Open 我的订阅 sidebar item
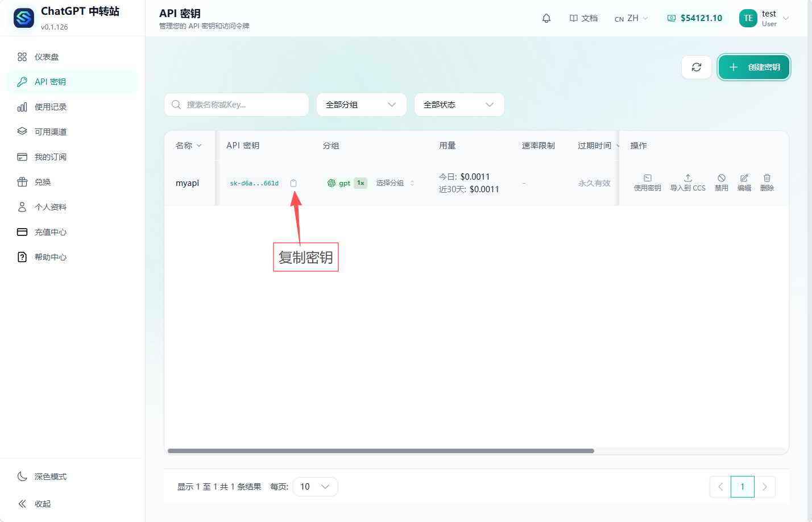The width and height of the screenshot is (812, 522). (72, 157)
